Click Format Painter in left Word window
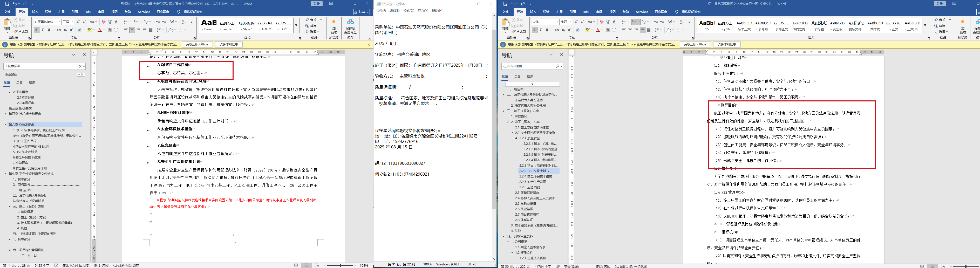 pos(21,32)
